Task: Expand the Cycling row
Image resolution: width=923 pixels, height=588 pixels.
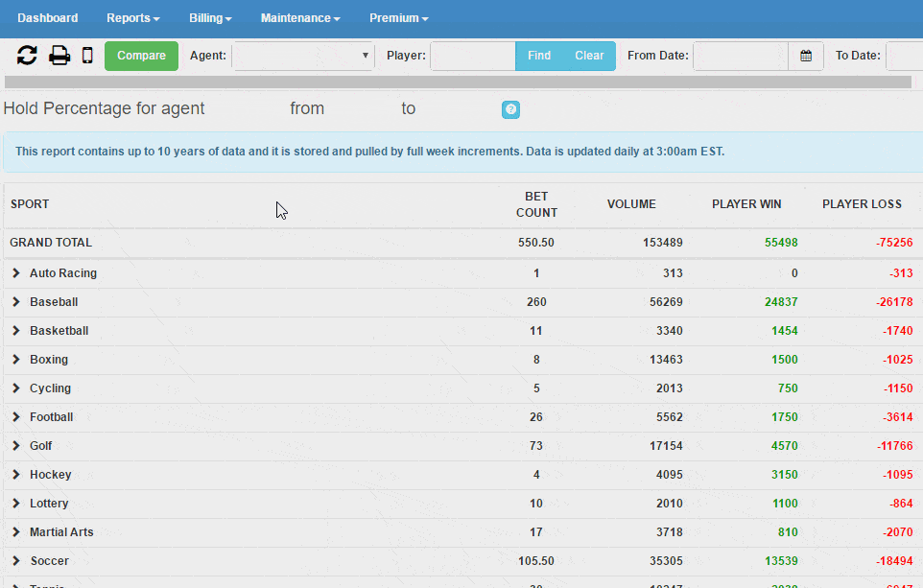Action: (16, 388)
